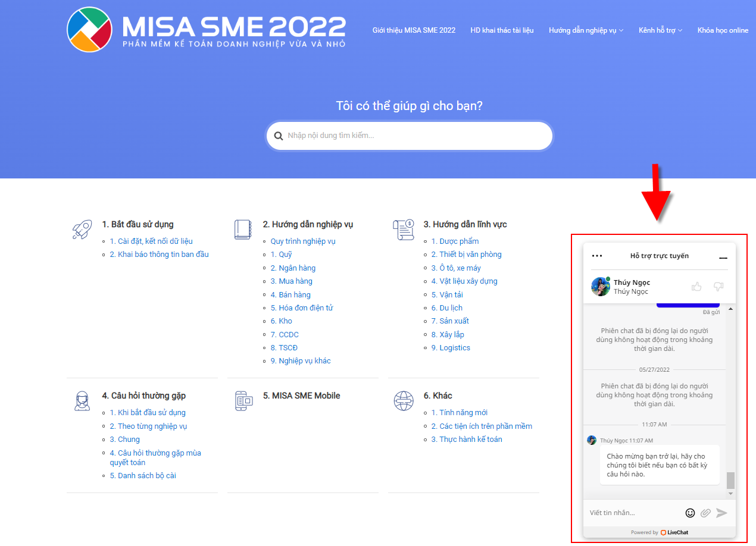
Task: Open the 4. Bán hàng link
Action: [x=290, y=295]
